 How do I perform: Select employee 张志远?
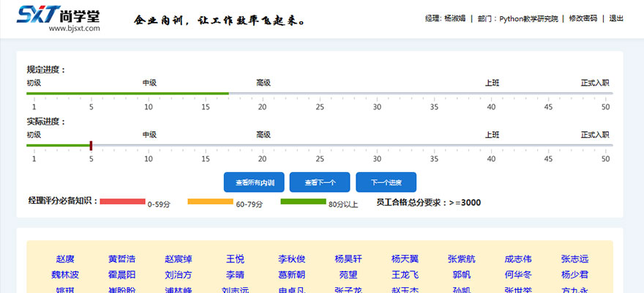click(x=574, y=259)
